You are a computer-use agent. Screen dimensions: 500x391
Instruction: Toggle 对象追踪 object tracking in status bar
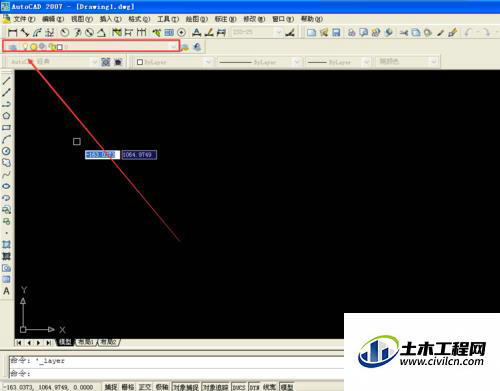point(215,387)
